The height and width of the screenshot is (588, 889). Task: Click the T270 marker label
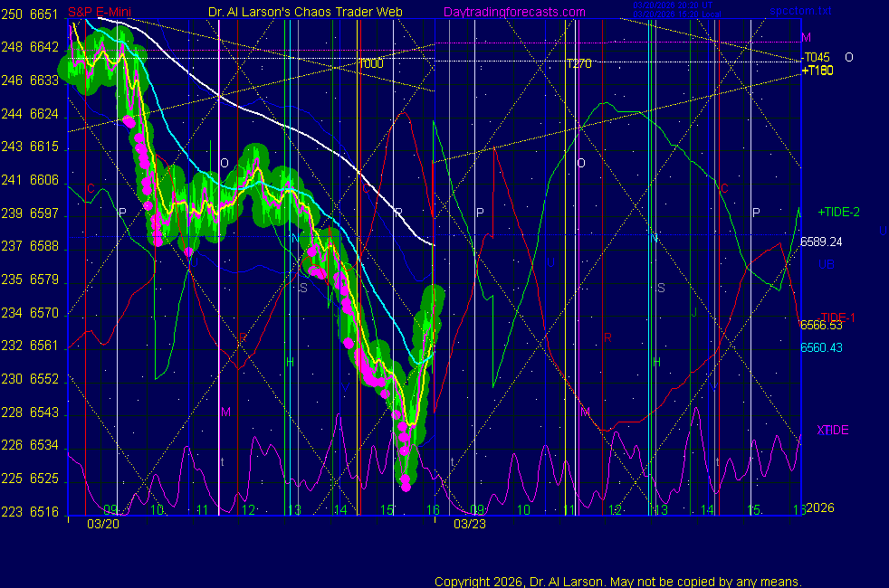[578, 64]
